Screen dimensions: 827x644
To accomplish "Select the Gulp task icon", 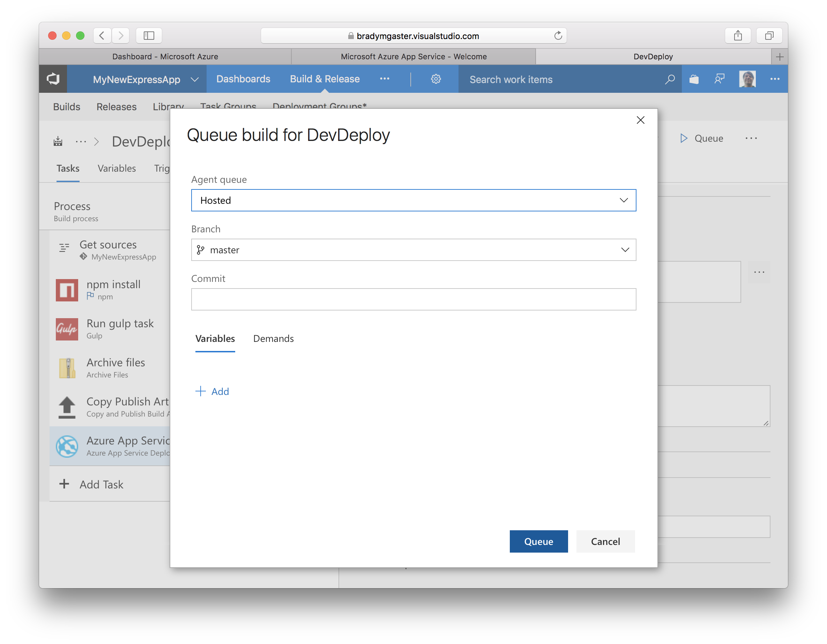I will tap(67, 329).
